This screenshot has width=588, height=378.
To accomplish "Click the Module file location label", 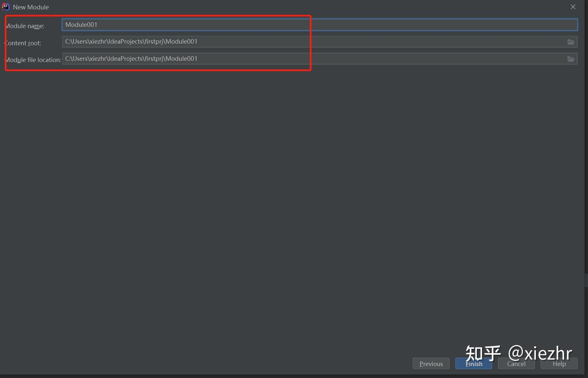I will pos(33,60).
